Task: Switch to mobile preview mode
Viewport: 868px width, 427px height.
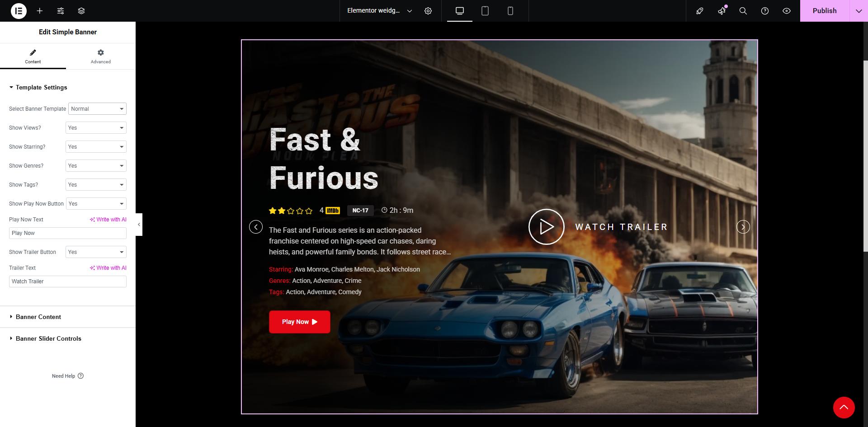Action: (x=510, y=11)
